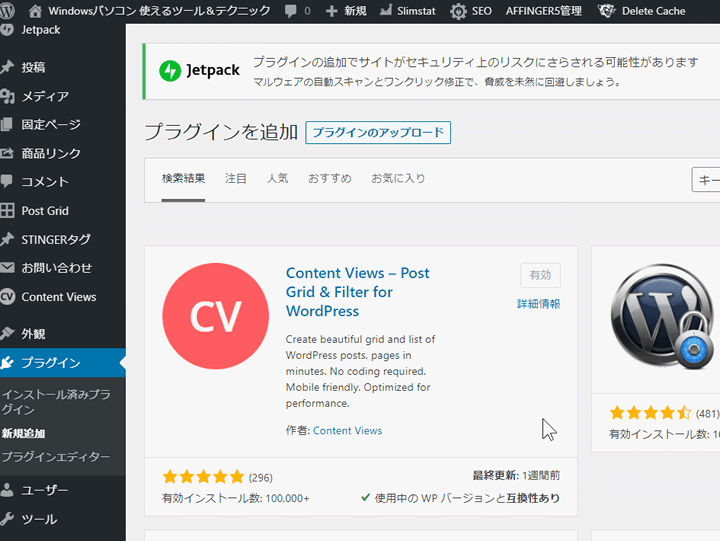Click the envelope icon next to お問い合わせ

point(7,267)
